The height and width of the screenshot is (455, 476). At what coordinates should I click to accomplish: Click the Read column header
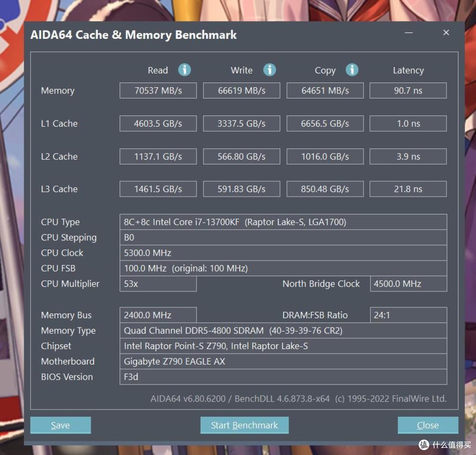coord(158,70)
